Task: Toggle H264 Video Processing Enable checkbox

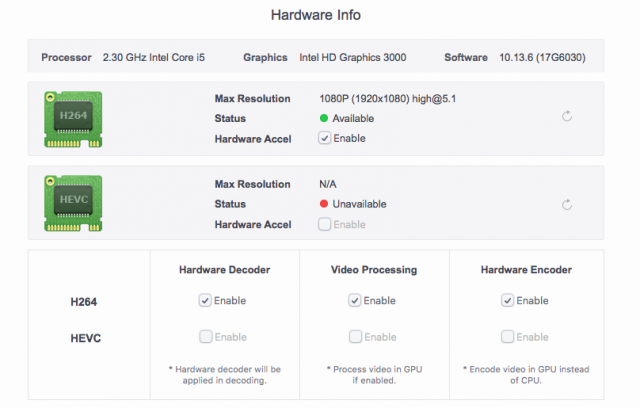Action: tap(355, 300)
